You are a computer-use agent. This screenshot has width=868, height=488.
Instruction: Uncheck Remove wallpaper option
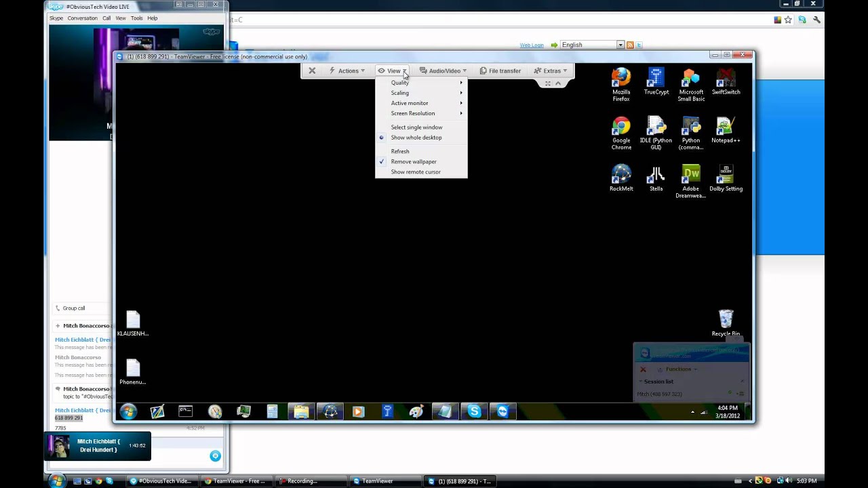(414, 161)
